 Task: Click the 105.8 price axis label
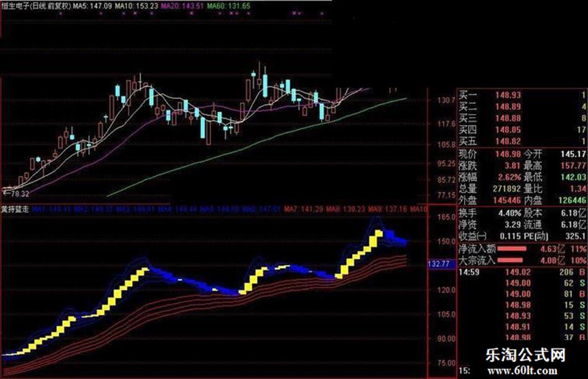446,144
